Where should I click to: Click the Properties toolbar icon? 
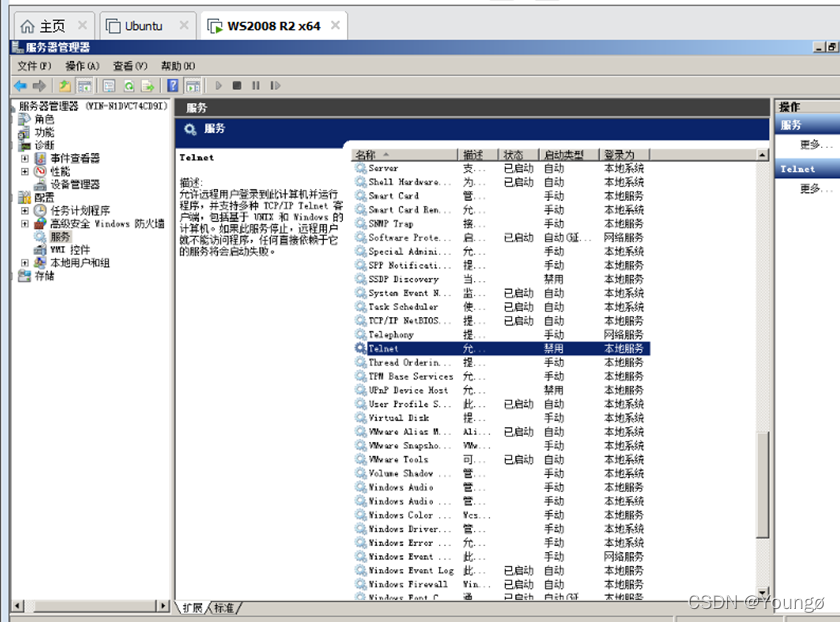[109, 86]
